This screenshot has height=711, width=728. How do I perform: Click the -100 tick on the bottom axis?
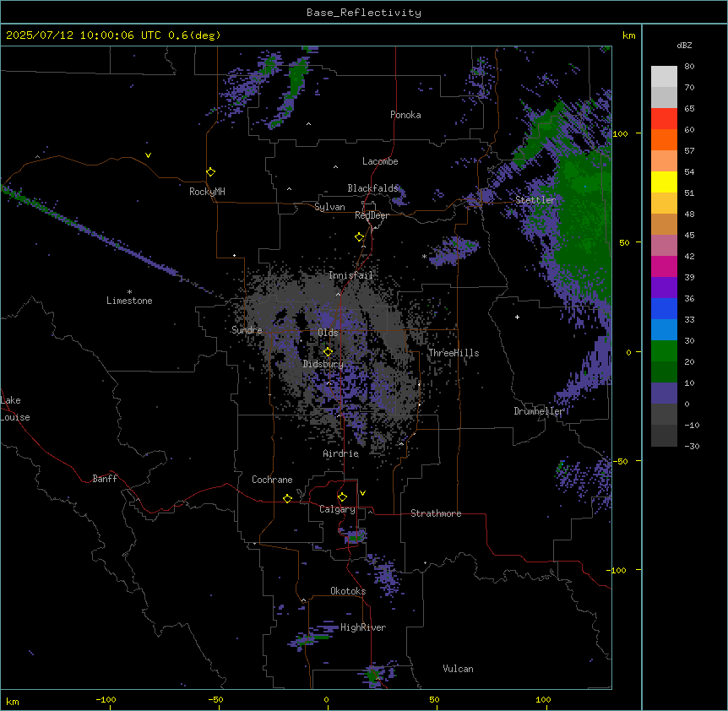pyautogui.click(x=106, y=699)
